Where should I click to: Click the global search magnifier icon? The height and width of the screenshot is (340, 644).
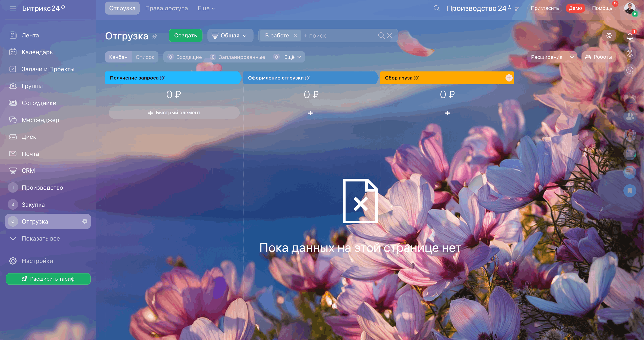[437, 8]
